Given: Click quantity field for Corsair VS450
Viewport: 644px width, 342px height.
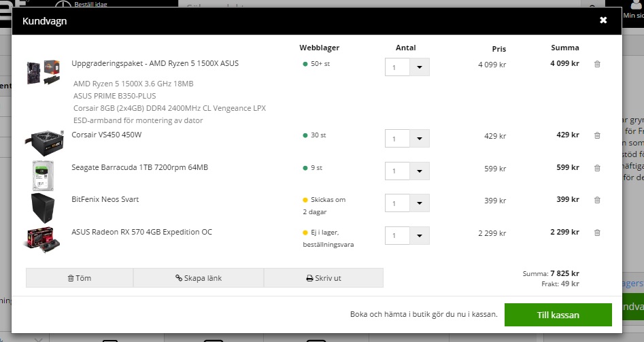Looking at the screenshot, I should pyautogui.click(x=397, y=139).
